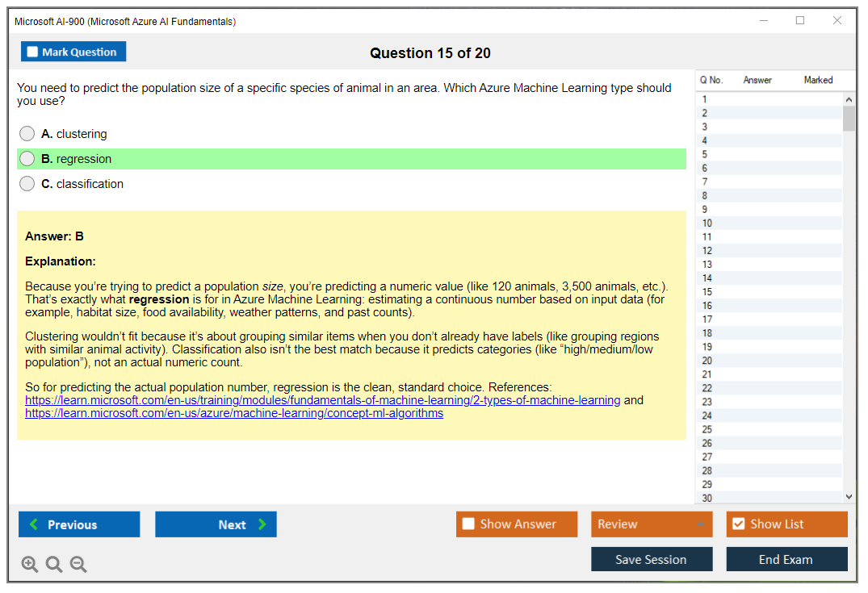The height and width of the screenshot is (593, 868).
Task: Click the End Exam button
Action: [x=786, y=558]
